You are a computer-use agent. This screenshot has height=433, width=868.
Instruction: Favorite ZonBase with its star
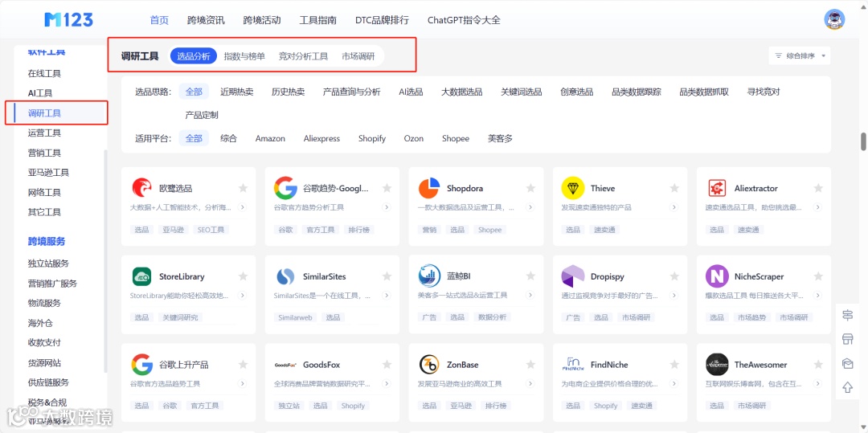click(530, 365)
